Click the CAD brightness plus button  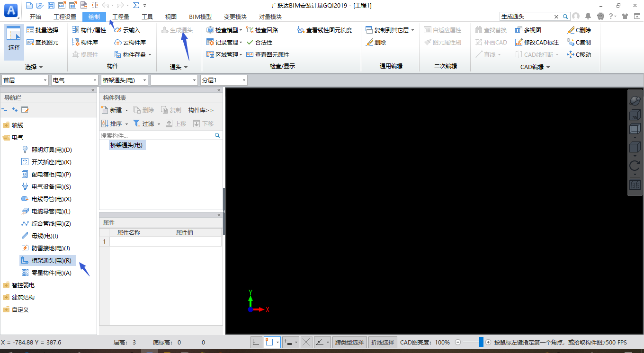point(488,342)
